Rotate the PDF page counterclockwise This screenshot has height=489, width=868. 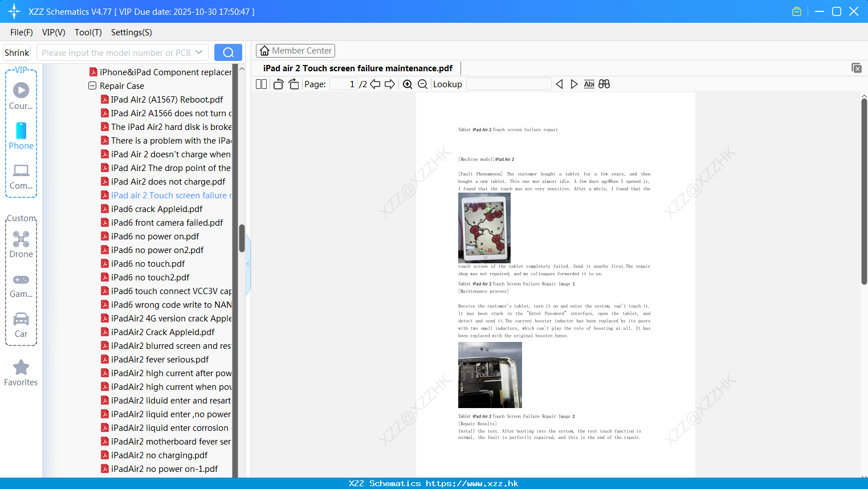click(278, 84)
